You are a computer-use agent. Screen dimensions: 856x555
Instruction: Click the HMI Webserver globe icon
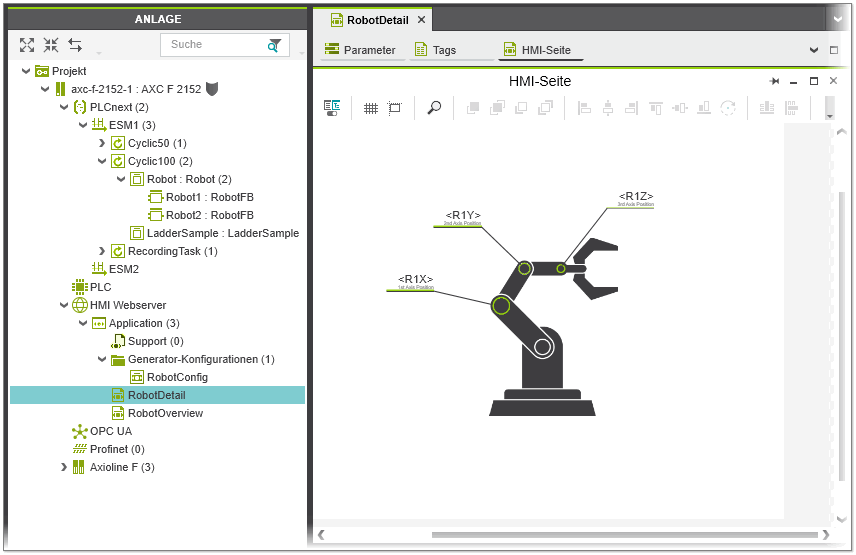point(80,305)
